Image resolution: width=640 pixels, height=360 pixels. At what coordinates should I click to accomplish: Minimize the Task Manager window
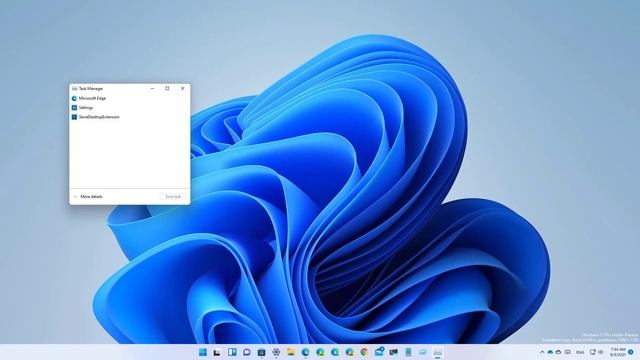[152, 89]
